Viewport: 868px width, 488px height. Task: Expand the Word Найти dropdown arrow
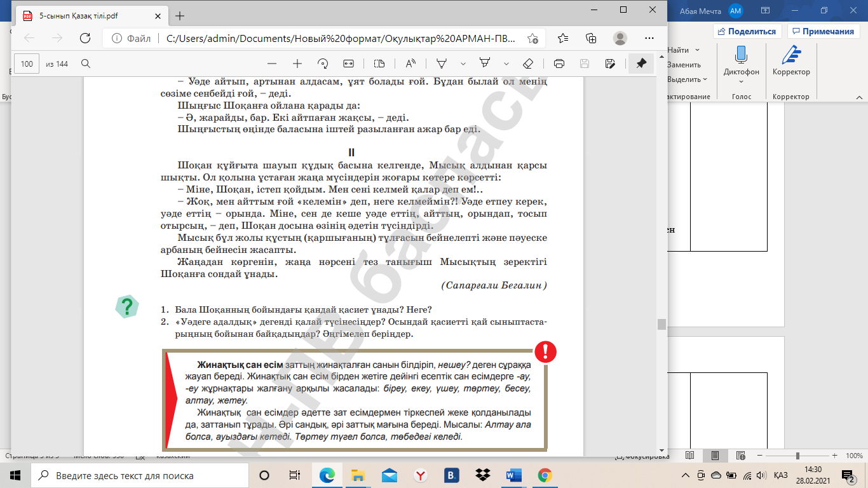[x=697, y=50]
